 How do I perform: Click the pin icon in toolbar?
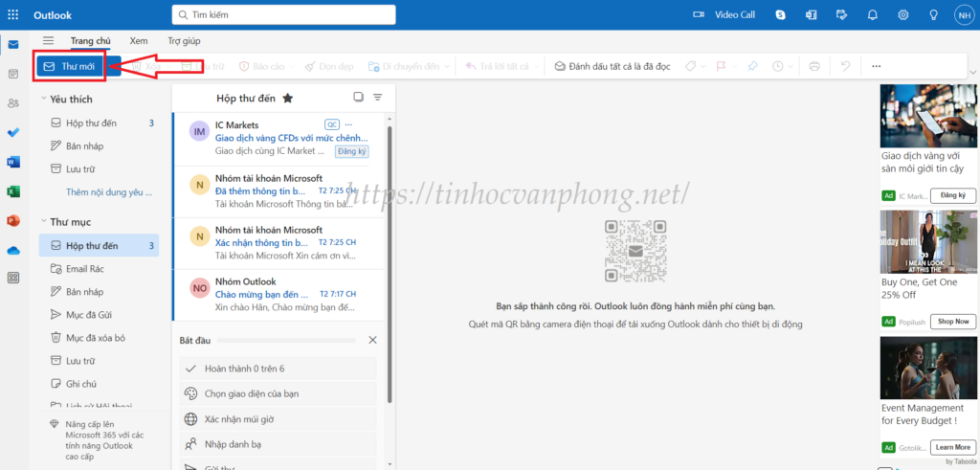(753, 66)
